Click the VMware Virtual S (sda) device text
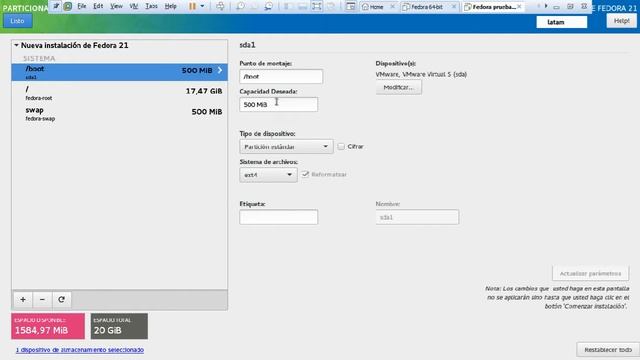 pyautogui.click(x=421, y=74)
